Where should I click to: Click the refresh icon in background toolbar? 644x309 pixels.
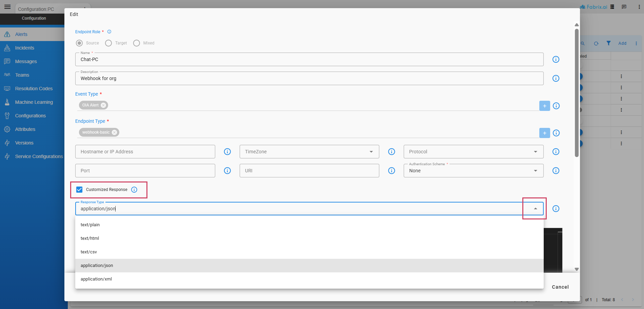(x=596, y=43)
